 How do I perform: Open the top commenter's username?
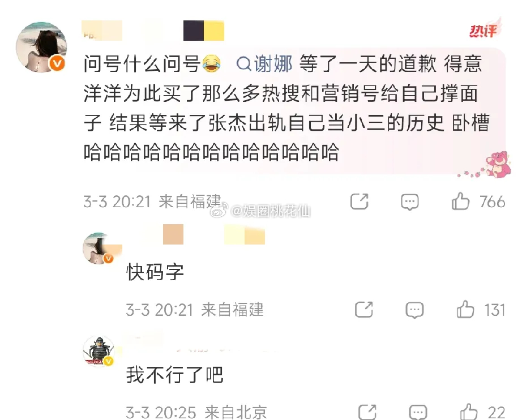tap(153, 31)
